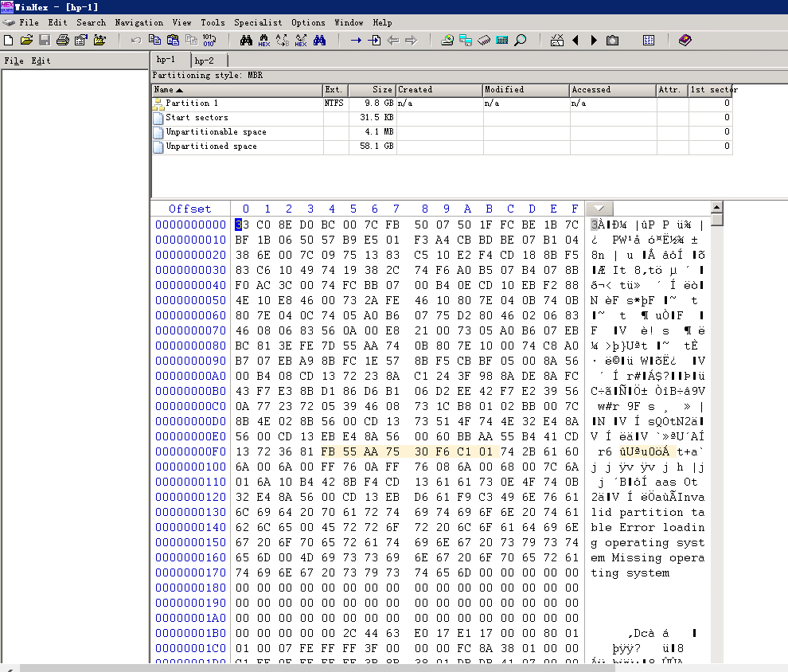The width and height of the screenshot is (788, 672).
Task: Click the Find Hex Values binoculars icon
Action: (264, 41)
